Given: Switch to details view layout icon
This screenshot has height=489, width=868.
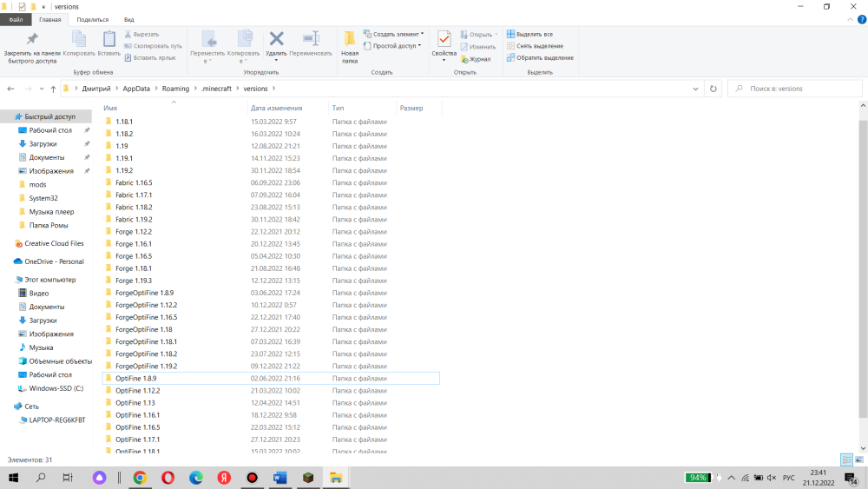Looking at the screenshot, I should [846, 459].
